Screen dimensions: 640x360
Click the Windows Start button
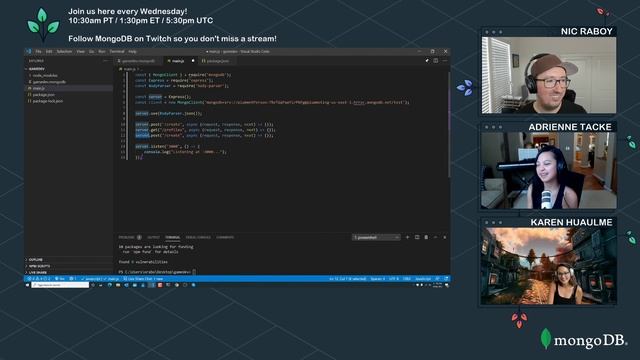click(28, 285)
